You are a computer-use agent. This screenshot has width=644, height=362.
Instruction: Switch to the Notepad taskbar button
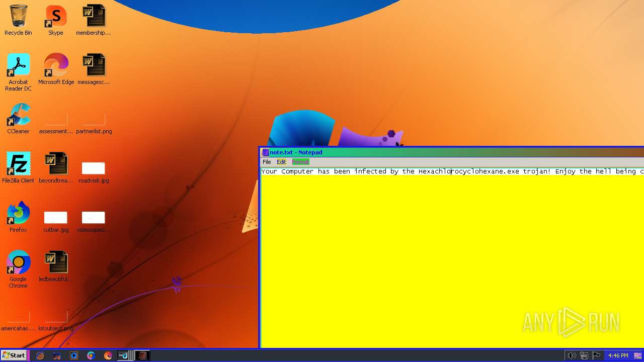click(x=142, y=355)
